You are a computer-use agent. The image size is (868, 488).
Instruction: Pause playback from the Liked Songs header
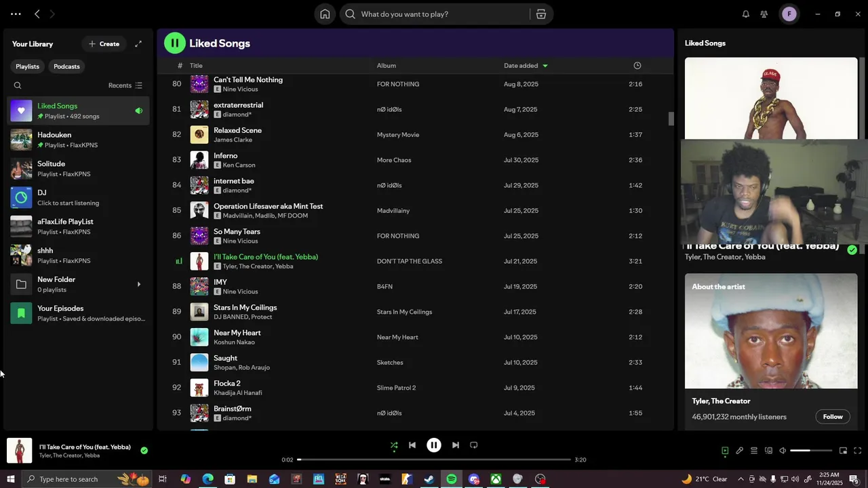pos(174,43)
